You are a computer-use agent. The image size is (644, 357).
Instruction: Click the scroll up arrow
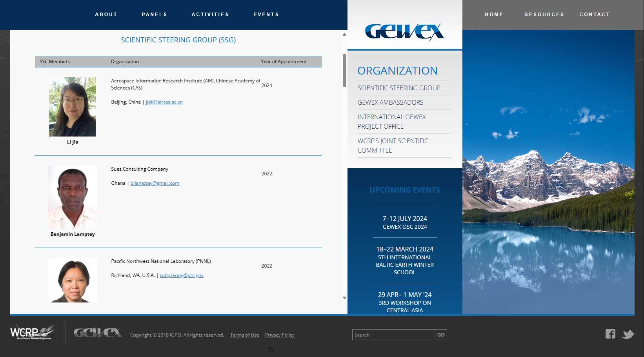[344, 35]
